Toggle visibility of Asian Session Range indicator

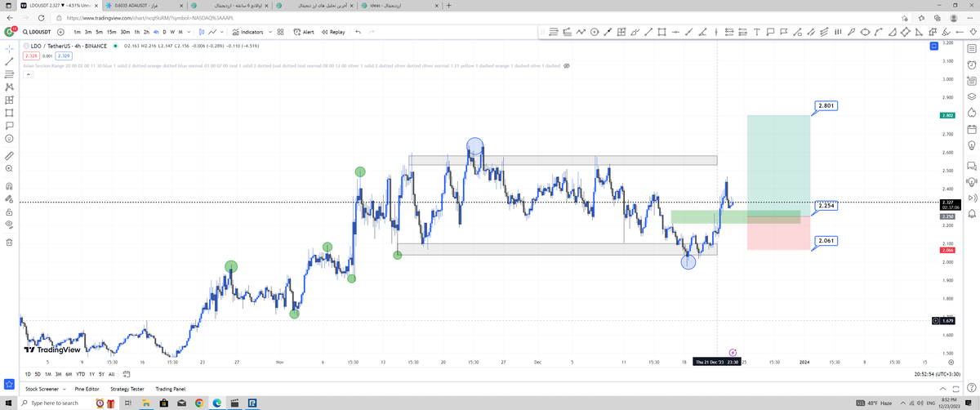[x=567, y=65]
